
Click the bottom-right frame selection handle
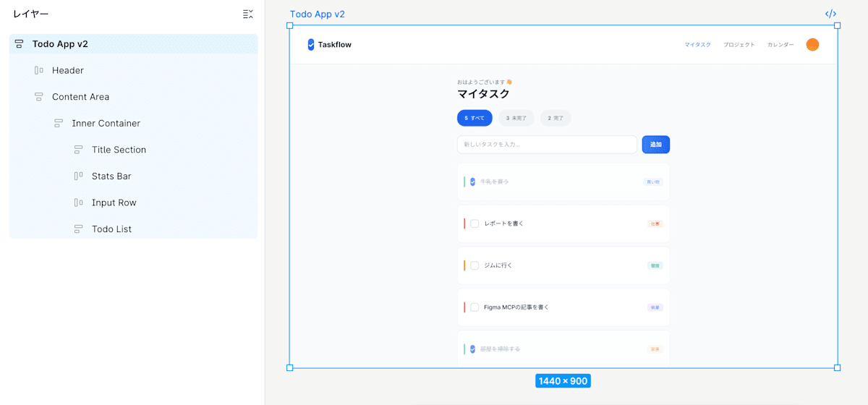pyautogui.click(x=837, y=367)
